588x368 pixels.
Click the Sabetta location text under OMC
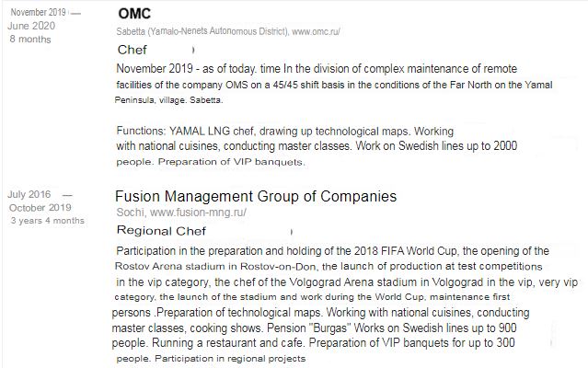click(202, 31)
